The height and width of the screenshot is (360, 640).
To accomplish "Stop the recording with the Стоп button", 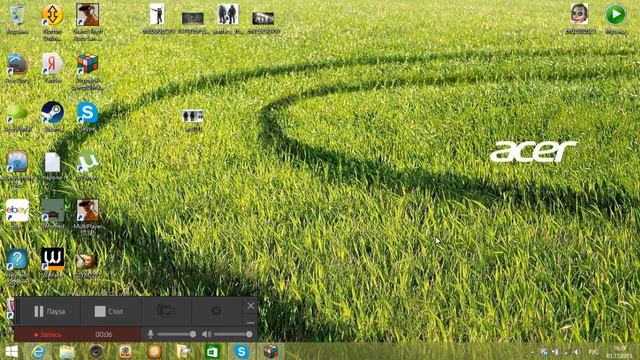I will [109, 311].
